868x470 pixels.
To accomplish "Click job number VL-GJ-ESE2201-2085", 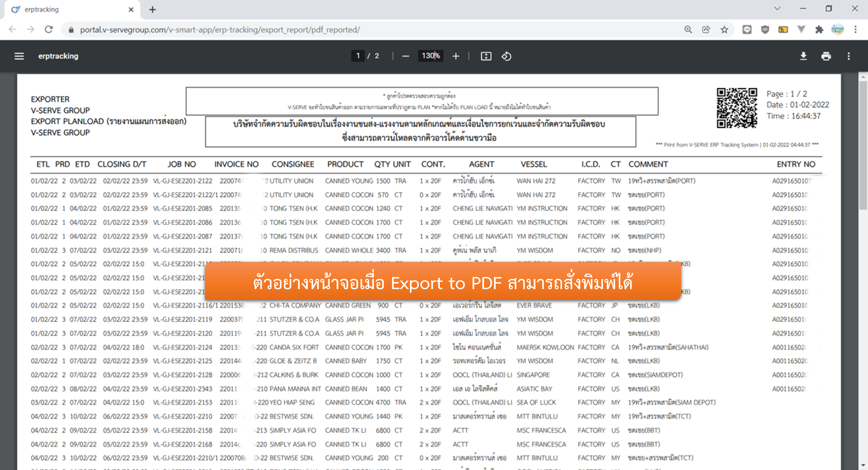I will pyautogui.click(x=183, y=208).
